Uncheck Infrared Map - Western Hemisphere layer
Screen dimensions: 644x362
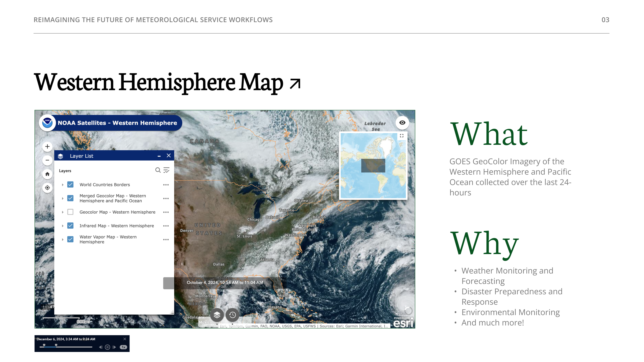pos(70,226)
